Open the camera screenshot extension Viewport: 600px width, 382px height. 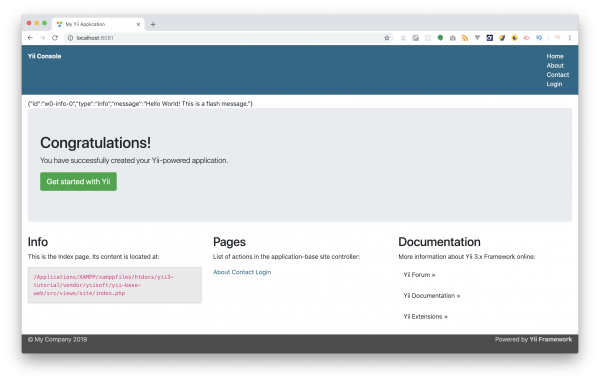tap(453, 38)
